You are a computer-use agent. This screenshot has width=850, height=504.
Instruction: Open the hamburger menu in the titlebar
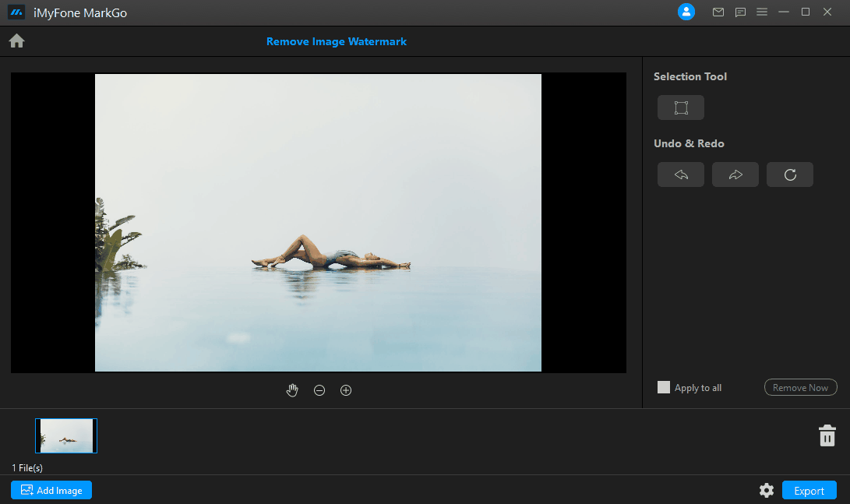(762, 12)
